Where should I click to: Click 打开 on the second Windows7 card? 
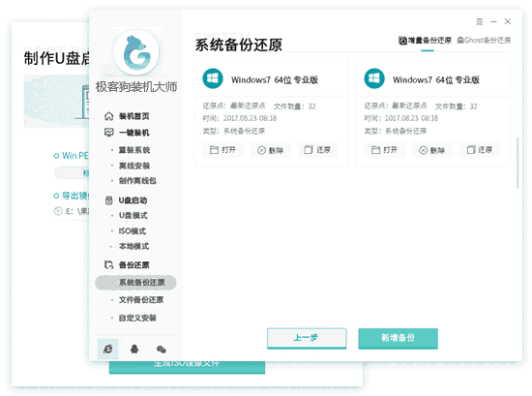[384, 150]
